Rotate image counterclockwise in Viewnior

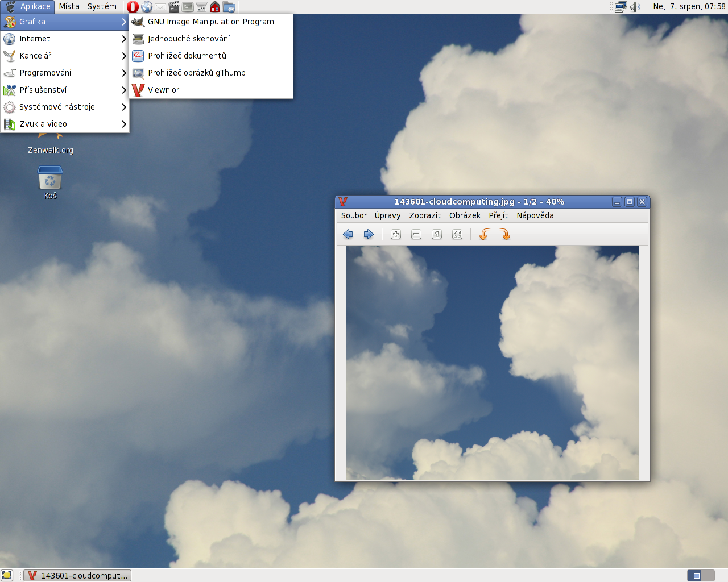[485, 234]
